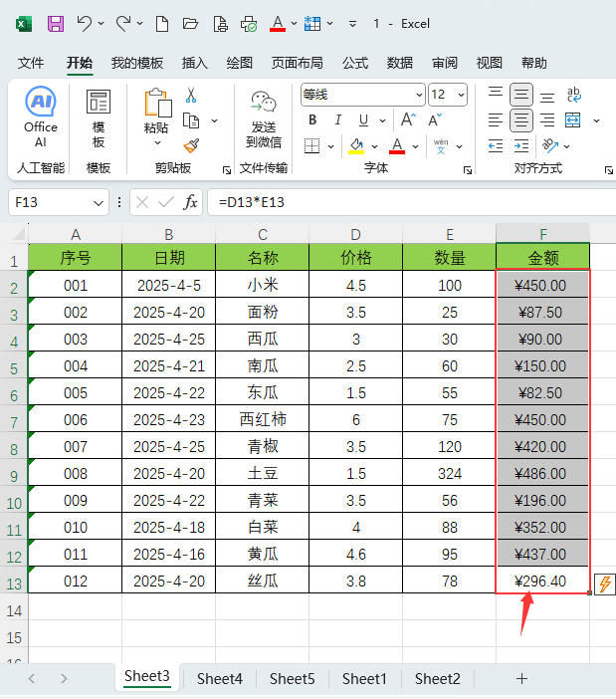This screenshot has height=699, width=616.
Task: Toggle align text right
Action: (x=547, y=119)
